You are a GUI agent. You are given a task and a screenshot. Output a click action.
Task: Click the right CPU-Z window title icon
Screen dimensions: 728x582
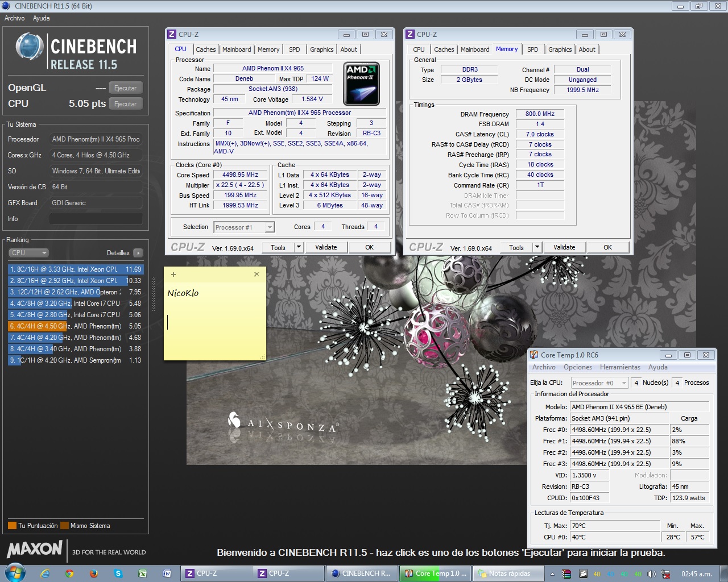pos(410,34)
